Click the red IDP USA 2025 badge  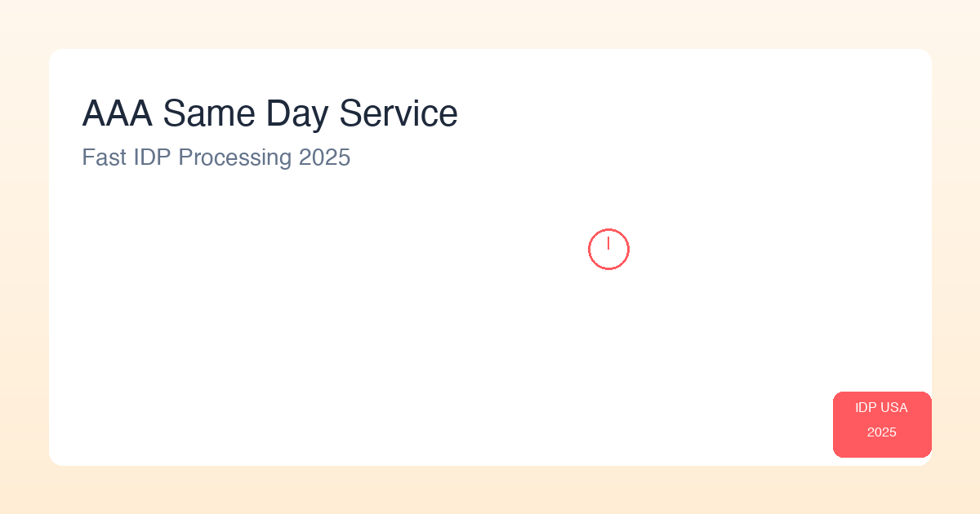pos(882,424)
